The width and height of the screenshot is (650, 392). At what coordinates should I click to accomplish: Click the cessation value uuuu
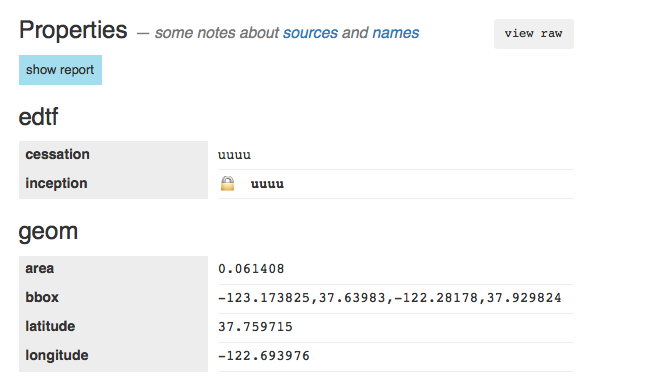[235, 155]
